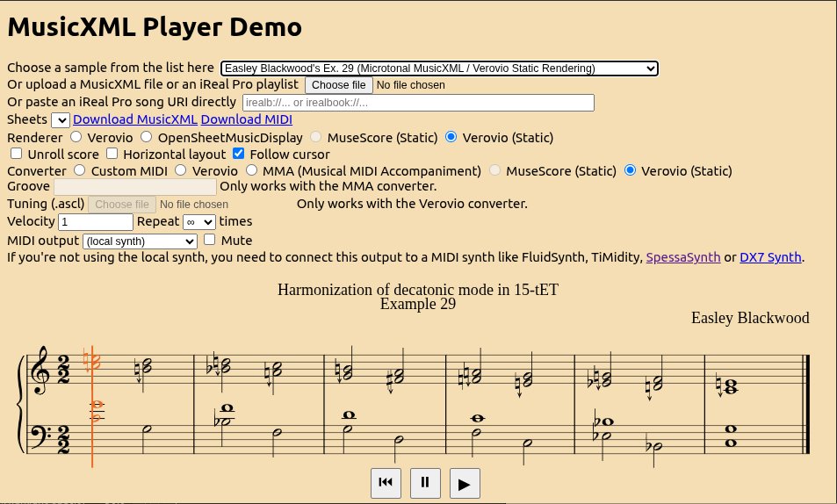The image size is (837, 504).
Task: Check the Mute checkbox
Action: [209, 240]
